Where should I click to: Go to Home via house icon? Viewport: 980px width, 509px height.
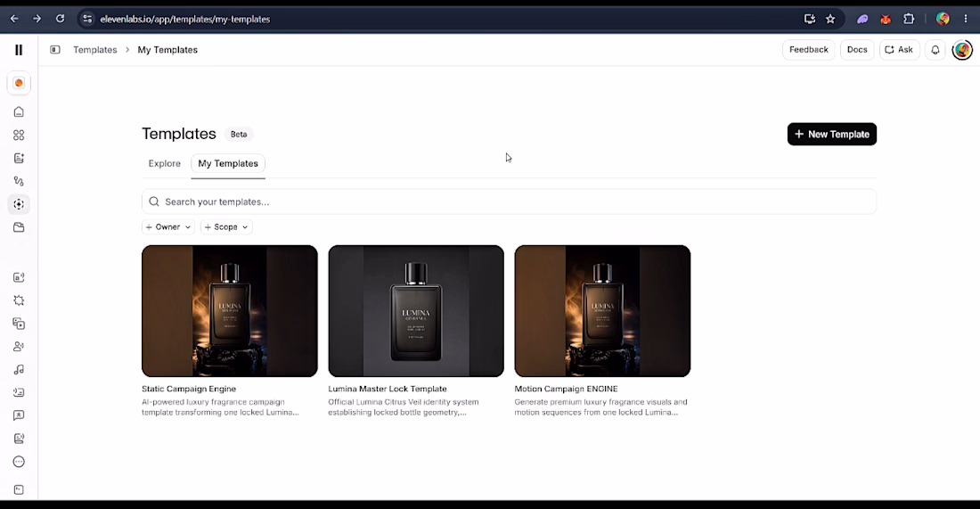19,112
